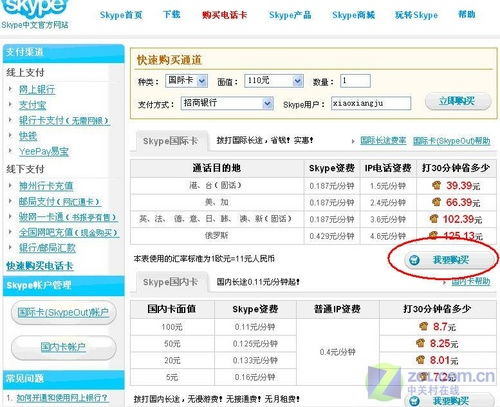Screen dimensions: 500x407
Task: Click the 0.429元/分钟 rate cell
Action: [x=332, y=236]
